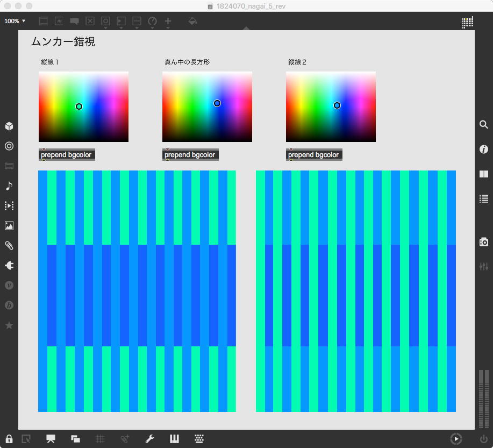Open the reference book in right sidebar

click(x=483, y=174)
